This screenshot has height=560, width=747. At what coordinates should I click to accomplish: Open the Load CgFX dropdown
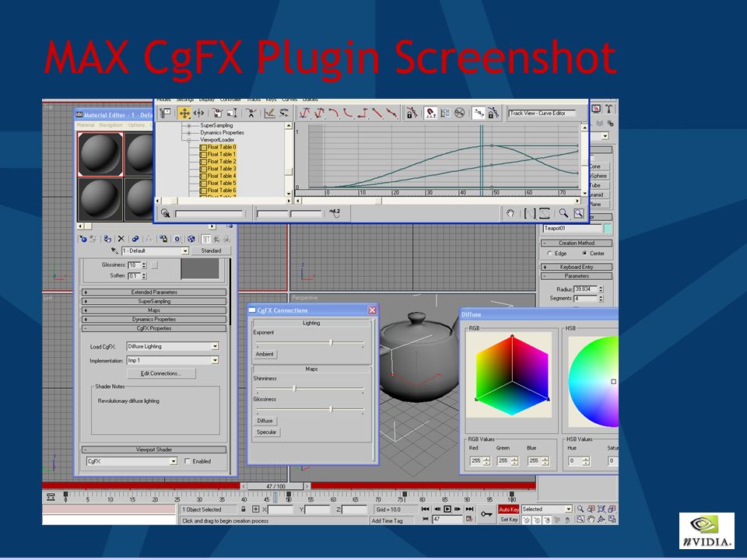click(x=216, y=346)
